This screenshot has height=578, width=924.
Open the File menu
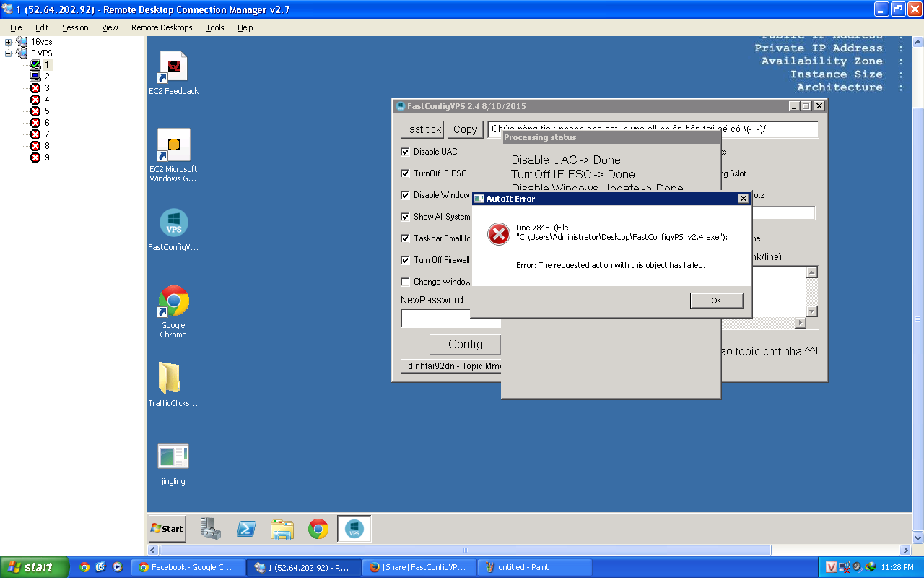pos(16,27)
